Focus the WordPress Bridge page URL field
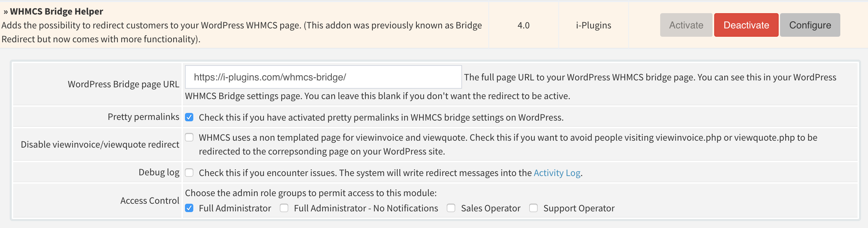 (323, 77)
